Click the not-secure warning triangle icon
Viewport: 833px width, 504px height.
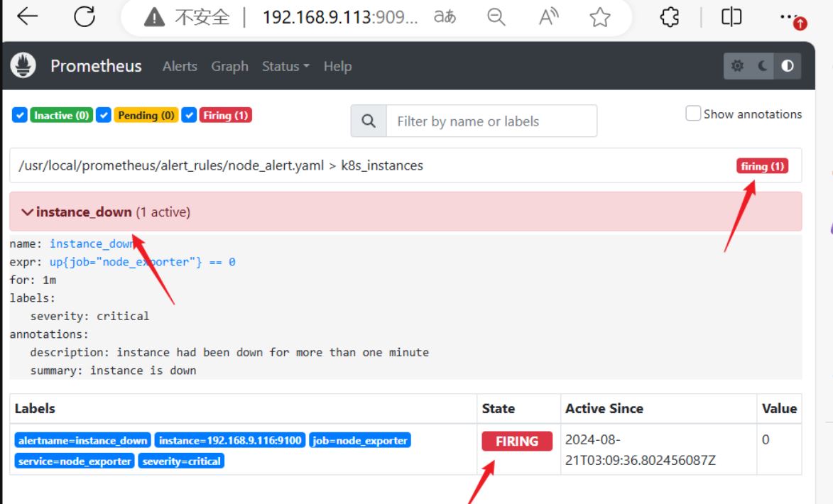click(154, 18)
